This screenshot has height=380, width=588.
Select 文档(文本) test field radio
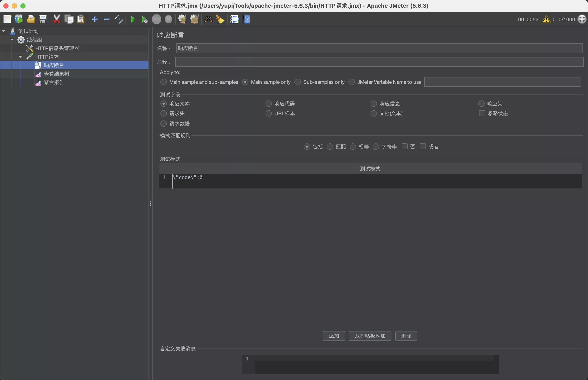[374, 113]
